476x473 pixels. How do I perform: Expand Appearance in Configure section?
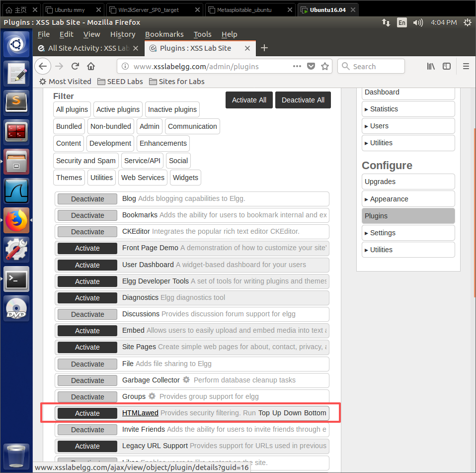pos(408,199)
